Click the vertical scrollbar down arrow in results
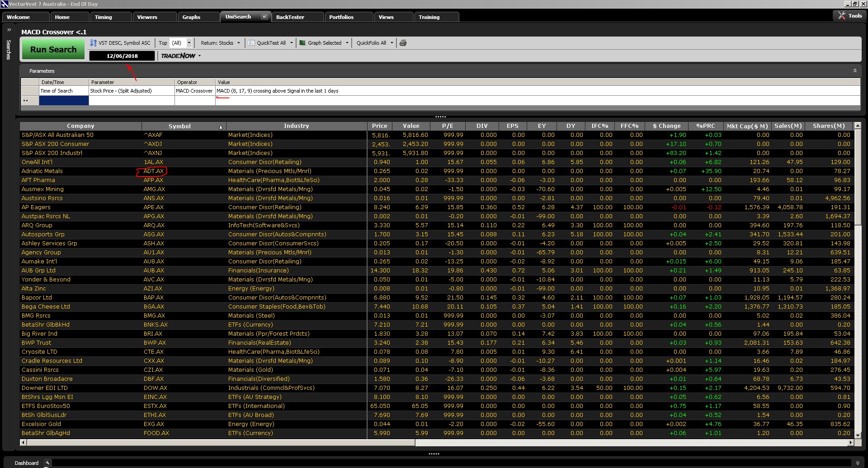Viewport: 868px width, 468px height. 858,435
